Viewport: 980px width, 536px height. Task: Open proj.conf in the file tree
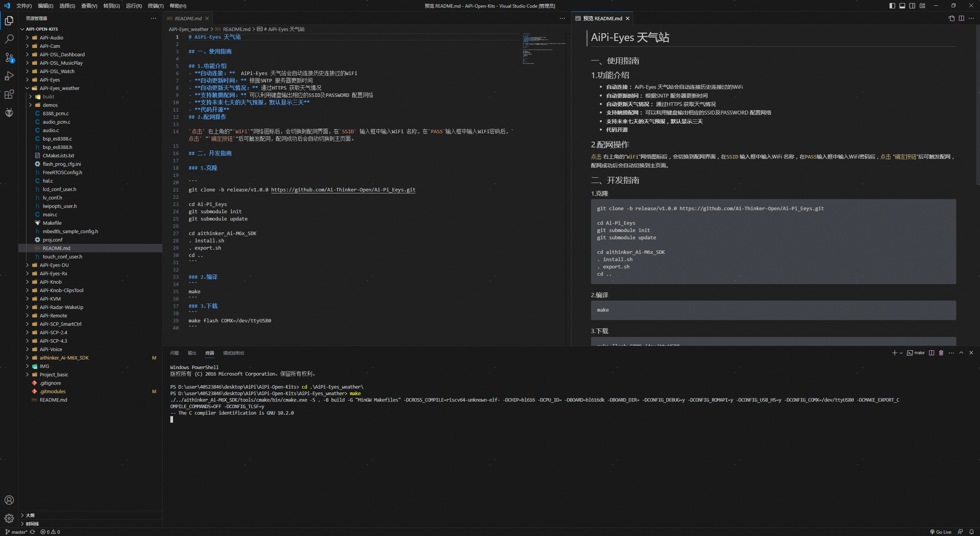point(90,240)
